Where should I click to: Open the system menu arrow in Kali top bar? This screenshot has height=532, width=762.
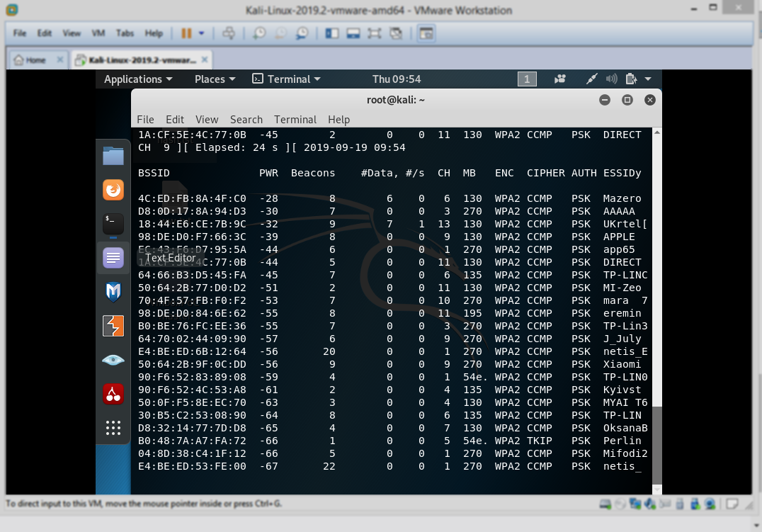point(648,79)
